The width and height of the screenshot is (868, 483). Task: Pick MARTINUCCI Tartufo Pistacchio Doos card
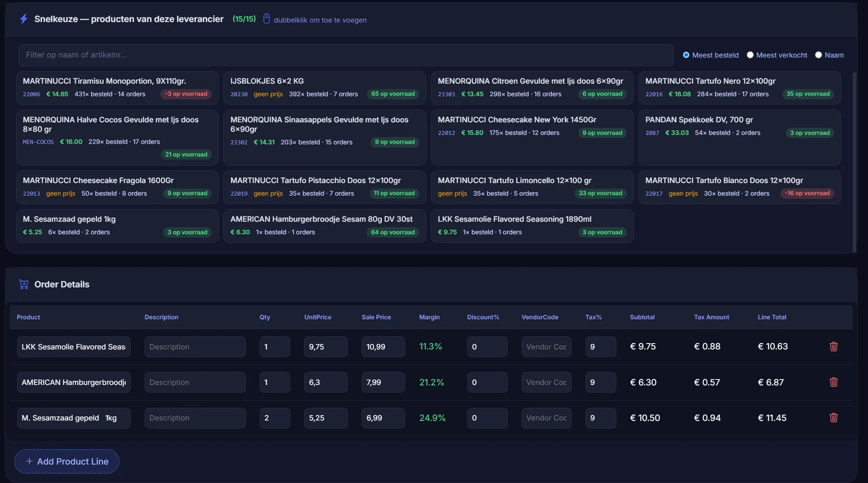click(325, 187)
